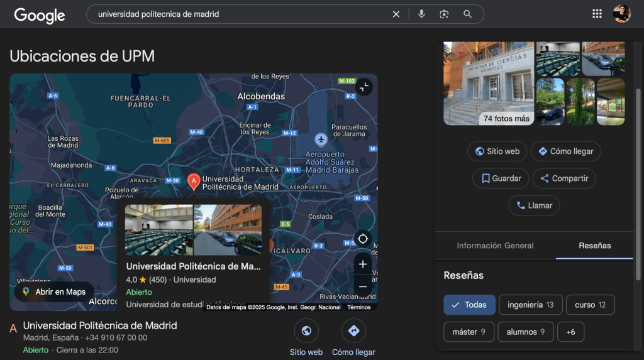
Task: Click the Cómo llegar directions icon below map
Action: click(x=353, y=331)
